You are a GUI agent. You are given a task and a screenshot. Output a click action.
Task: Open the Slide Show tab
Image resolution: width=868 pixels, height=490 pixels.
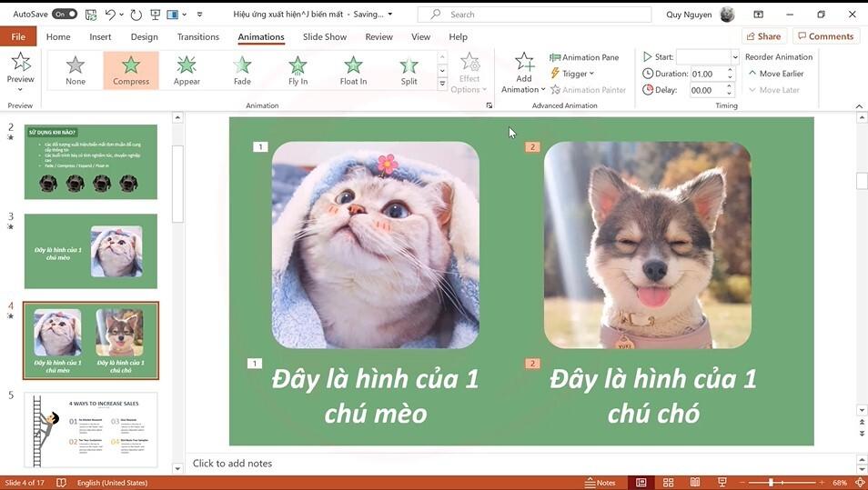(x=325, y=36)
